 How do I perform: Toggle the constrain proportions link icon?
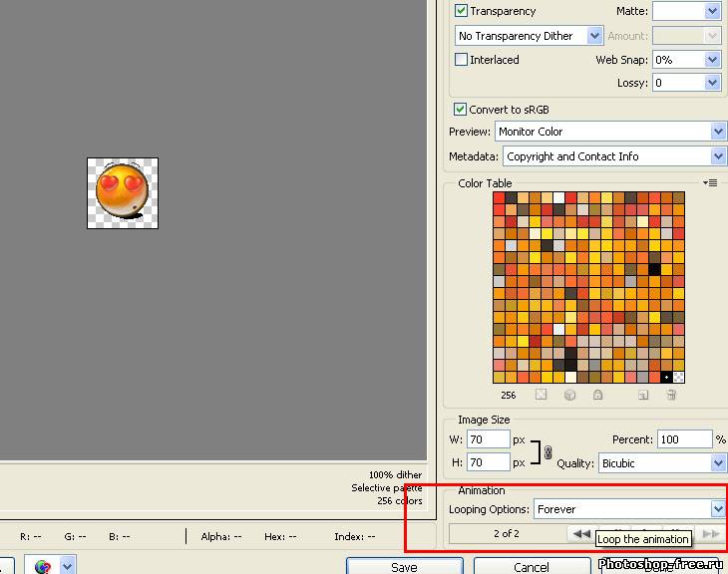click(x=547, y=451)
